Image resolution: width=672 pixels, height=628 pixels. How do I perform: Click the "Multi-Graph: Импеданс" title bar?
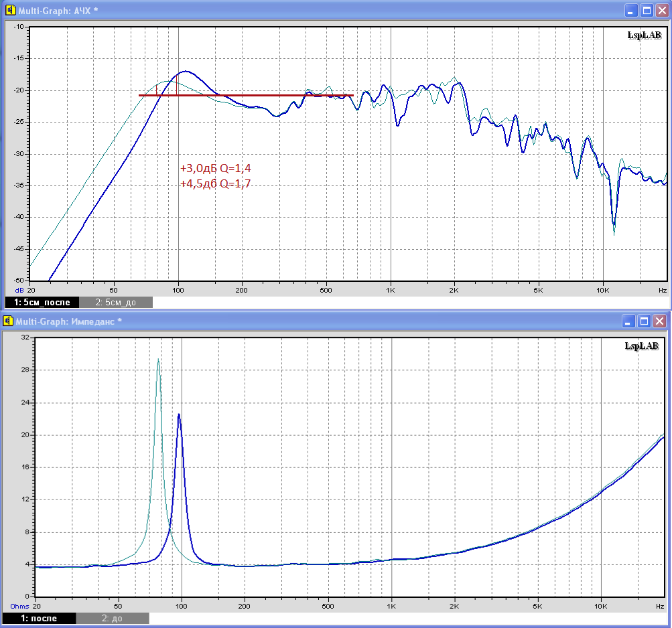268,321
